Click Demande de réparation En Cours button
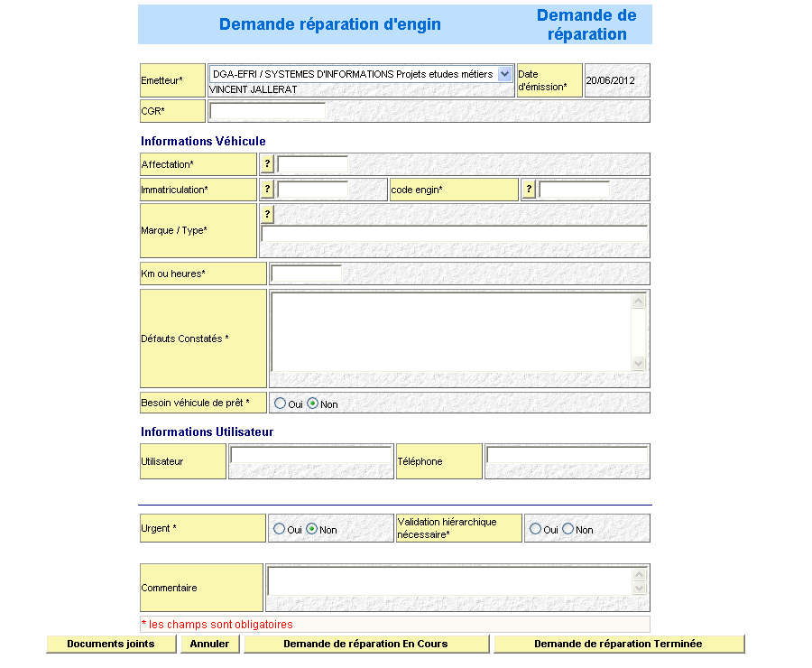The width and height of the screenshot is (812, 668). (x=366, y=645)
